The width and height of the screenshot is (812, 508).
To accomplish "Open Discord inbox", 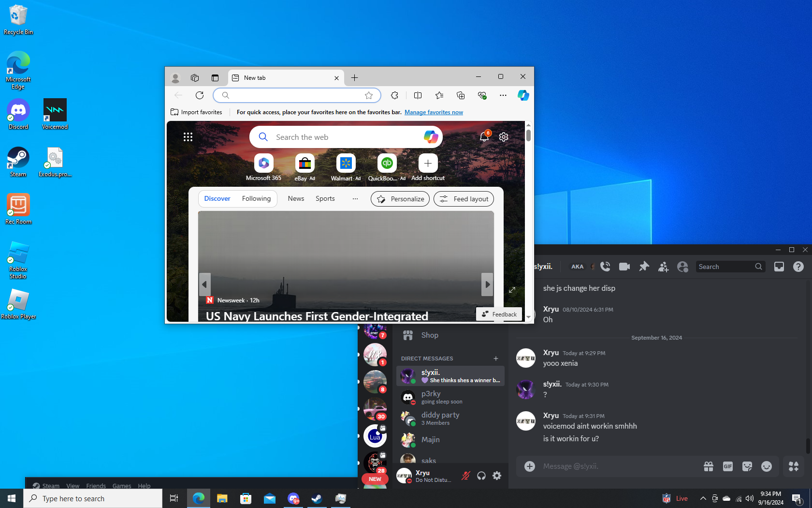I will click(x=779, y=267).
